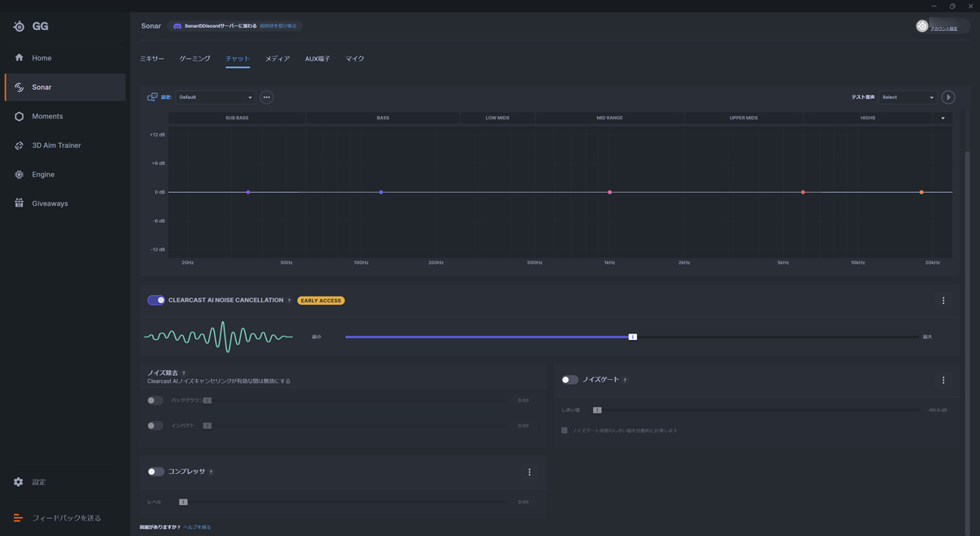980x536 pixels.
Task: Click the UPPER MIDS band header
Action: [743, 118]
